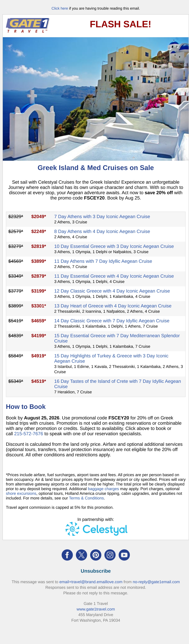Open the Pinterest social icon
This screenshot has width=189, height=644.
click(96, 555)
